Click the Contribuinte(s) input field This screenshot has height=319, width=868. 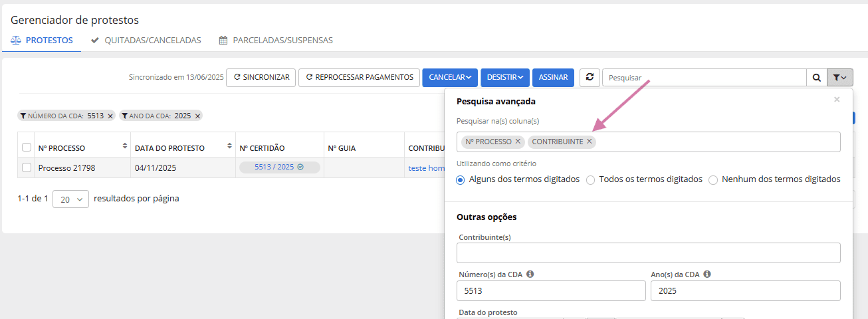click(x=649, y=253)
